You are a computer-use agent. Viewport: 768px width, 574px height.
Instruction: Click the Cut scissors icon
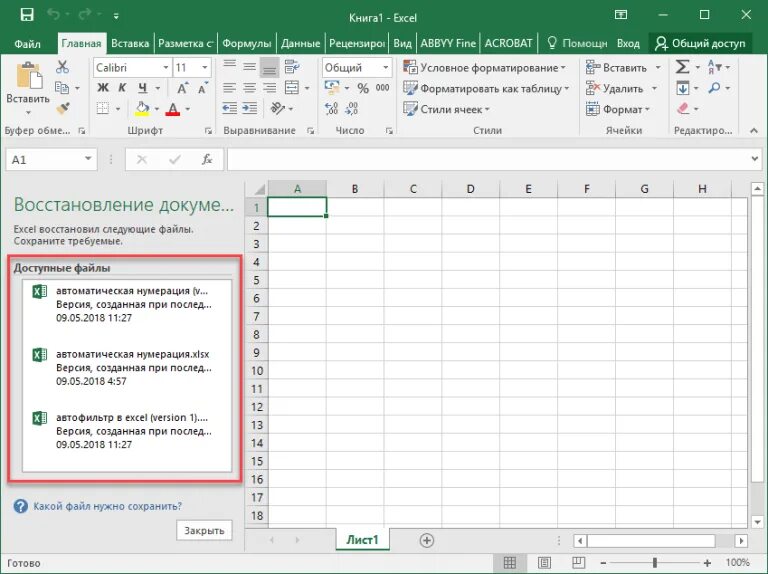coord(62,67)
